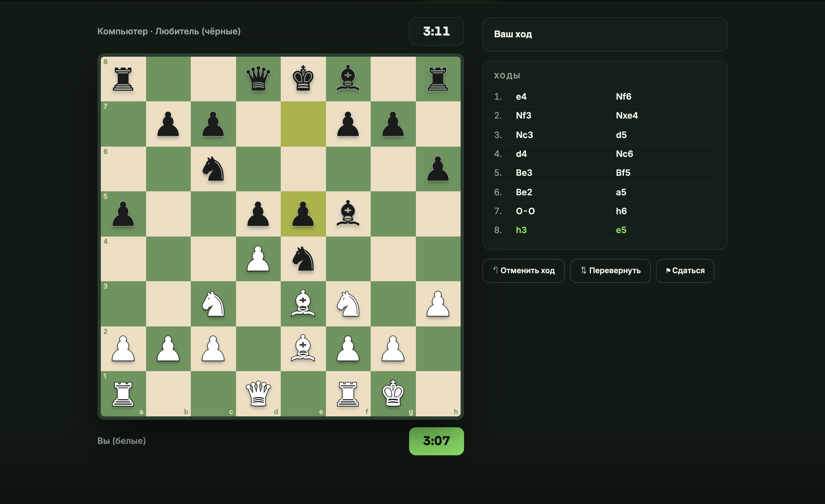Image resolution: width=825 pixels, height=504 pixels.
Task: Pick the white knight on f3
Action: pos(348,304)
